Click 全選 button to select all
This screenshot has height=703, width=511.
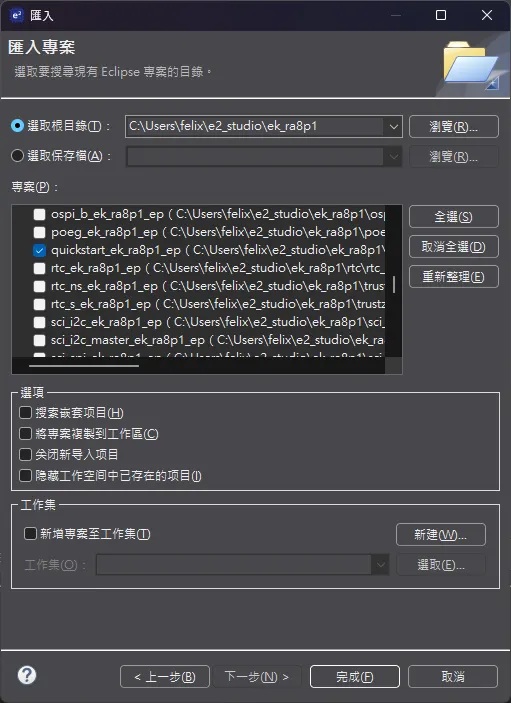tap(454, 217)
